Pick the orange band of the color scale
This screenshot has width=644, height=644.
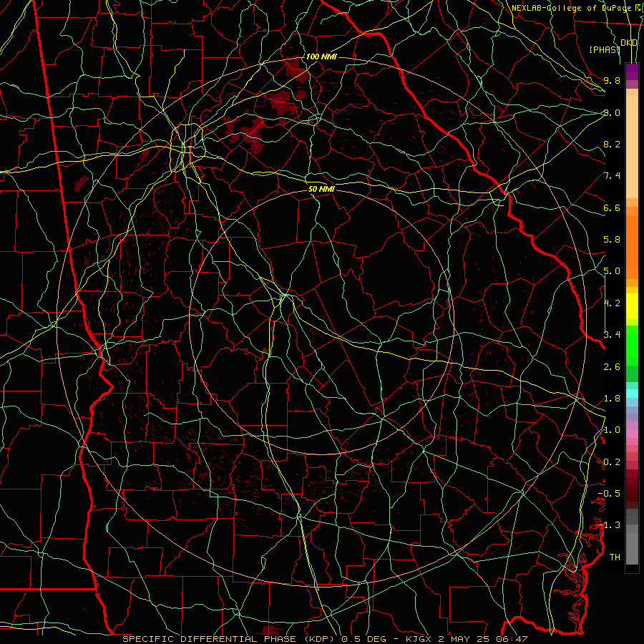632,247
